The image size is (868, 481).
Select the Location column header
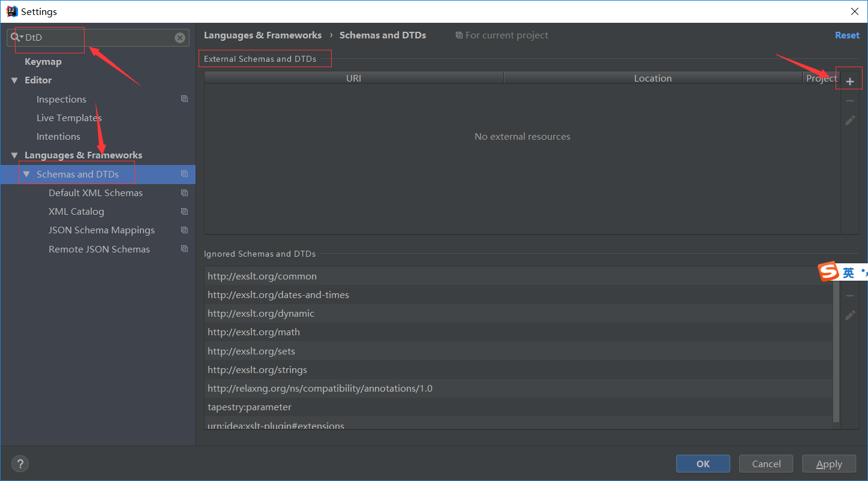coord(653,77)
